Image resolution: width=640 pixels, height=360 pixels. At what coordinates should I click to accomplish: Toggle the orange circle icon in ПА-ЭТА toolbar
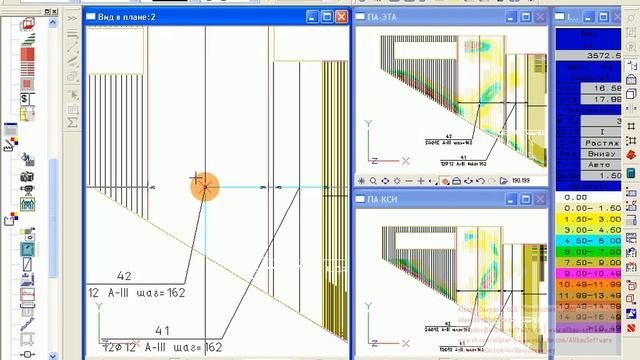click(x=444, y=181)
